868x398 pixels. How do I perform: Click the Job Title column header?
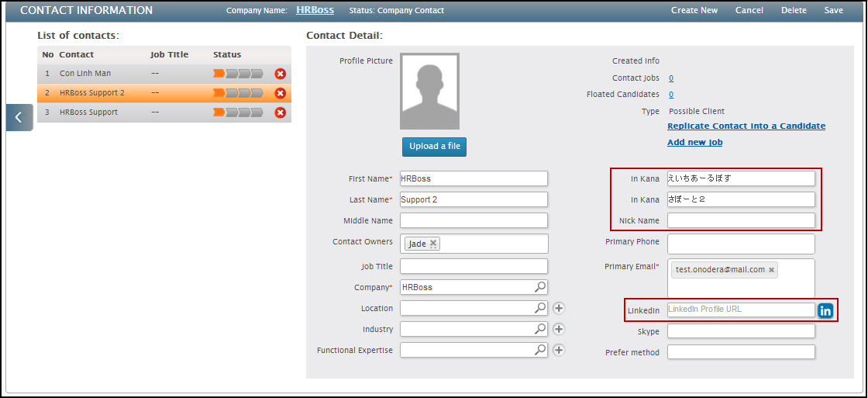[x=170, y=55]
